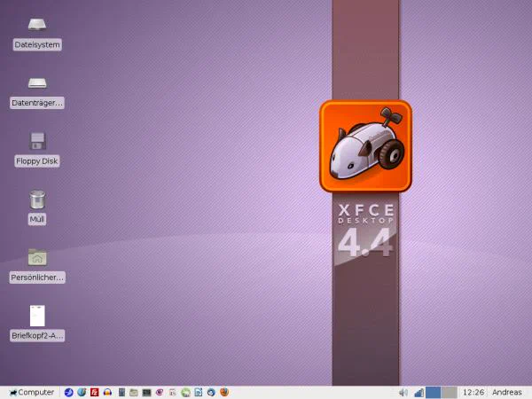Open the file manager folder panel icon
The width and height of the screenshot is (532, 399).
point(134,392)
